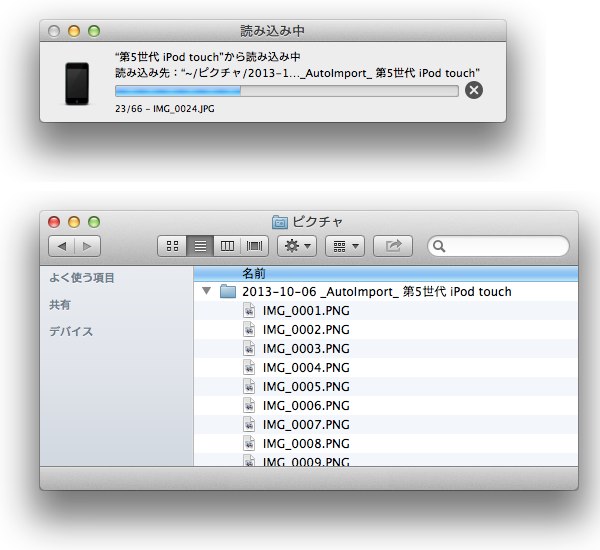Viewport: 600px width, 550px height.
Task: Switch to Cover Flow view
Action: (254, 246)
